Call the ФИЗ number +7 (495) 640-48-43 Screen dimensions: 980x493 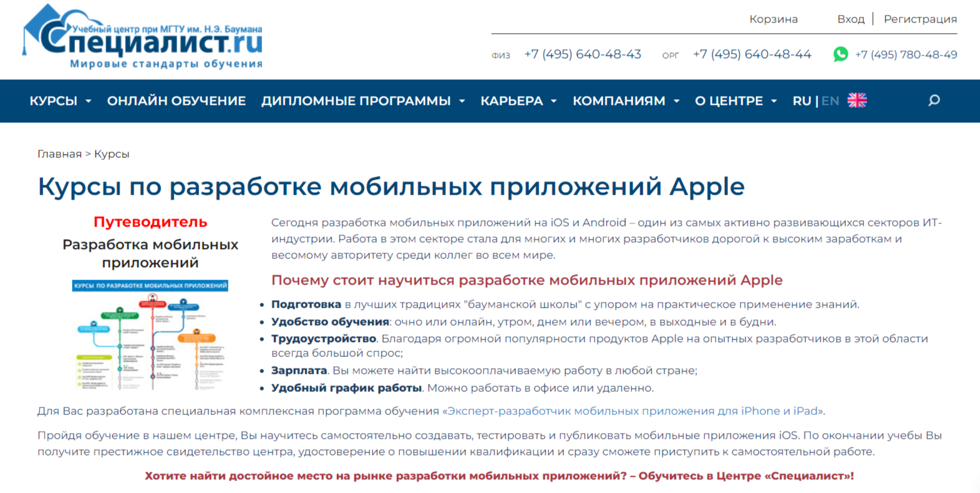coord(583,54)
